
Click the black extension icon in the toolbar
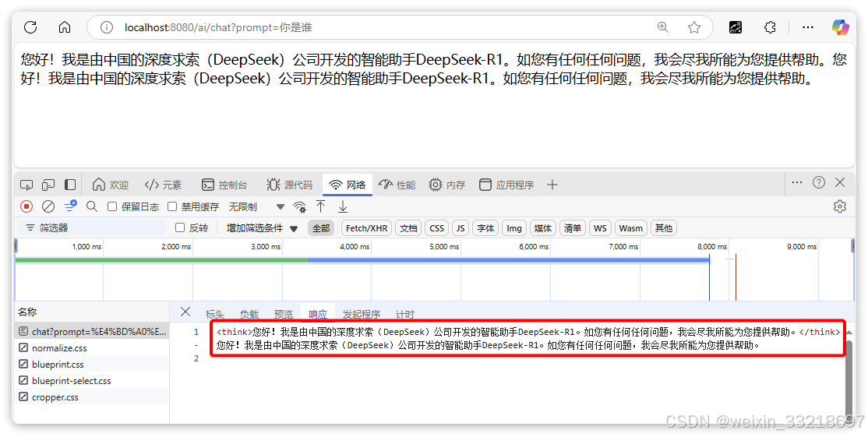tap(735, 27)
